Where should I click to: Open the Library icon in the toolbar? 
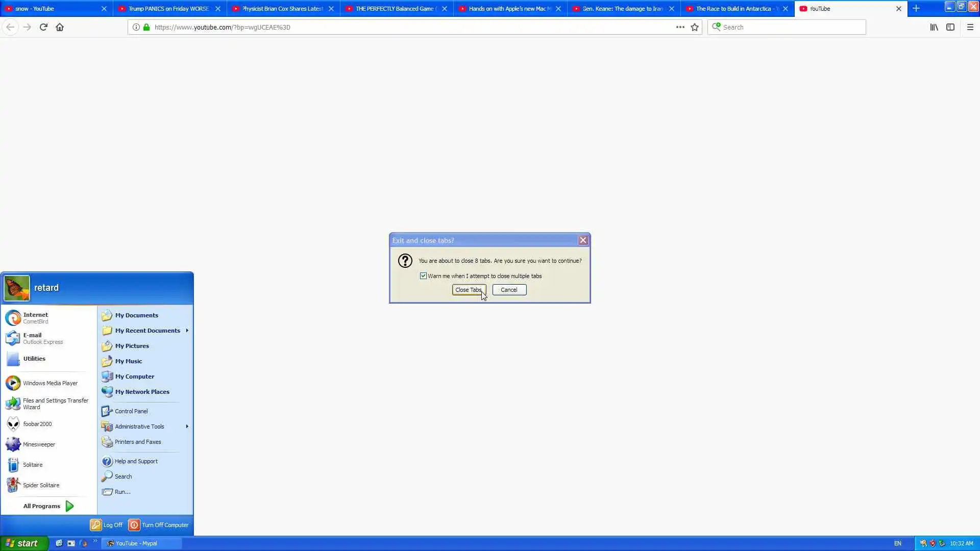click(934, 27)
